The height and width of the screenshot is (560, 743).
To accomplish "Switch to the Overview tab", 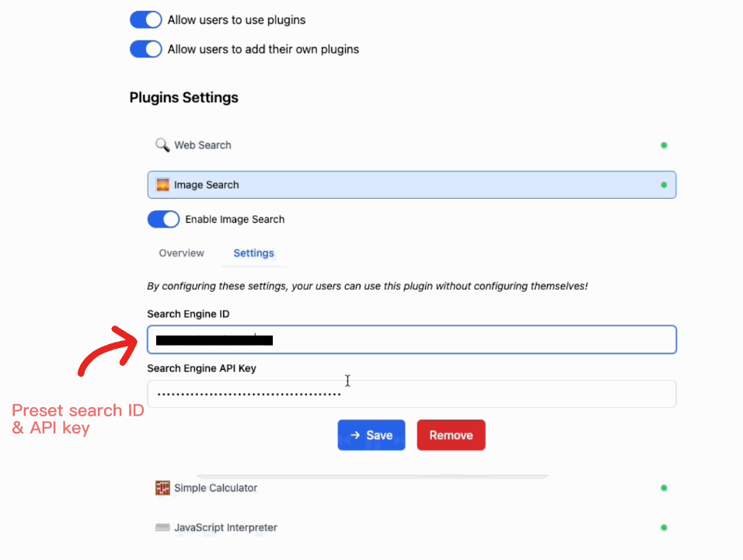I will (181, 253).
